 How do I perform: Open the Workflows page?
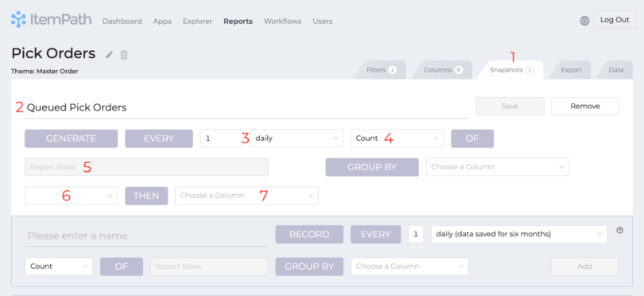[282, 21]
